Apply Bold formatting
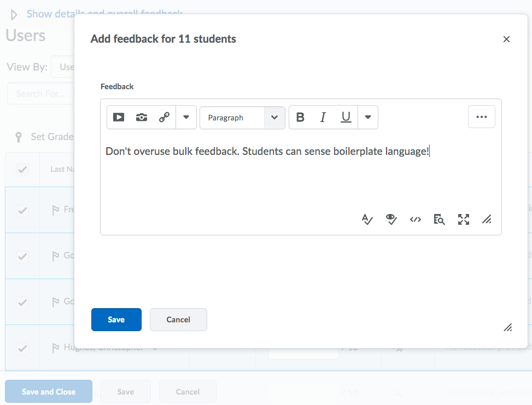 (x=300, y=117)
